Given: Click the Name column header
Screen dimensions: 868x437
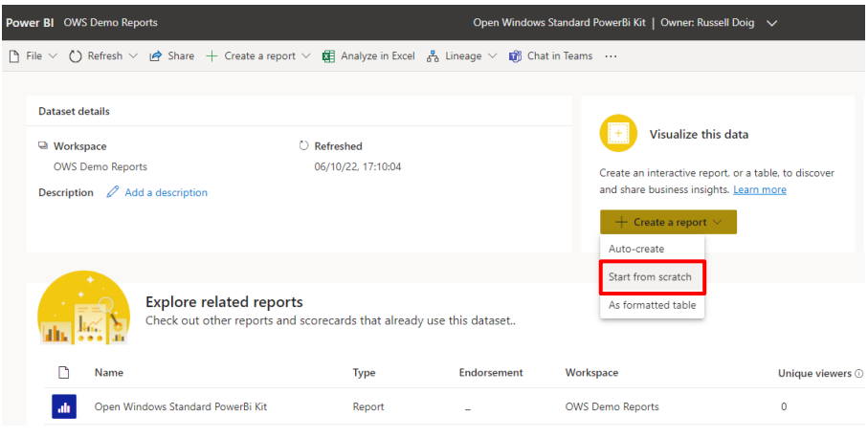Looking at the screenshot, I should click(108, 372).
